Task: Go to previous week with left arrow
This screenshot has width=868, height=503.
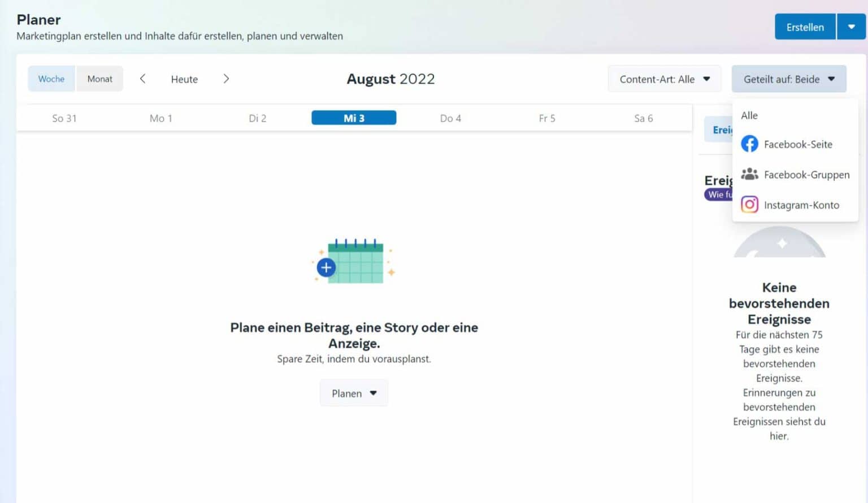Action: (142, 79)
